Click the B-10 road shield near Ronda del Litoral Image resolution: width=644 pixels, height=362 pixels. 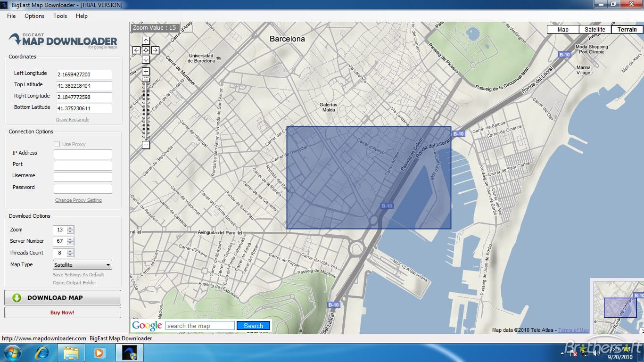coord(458,134)
